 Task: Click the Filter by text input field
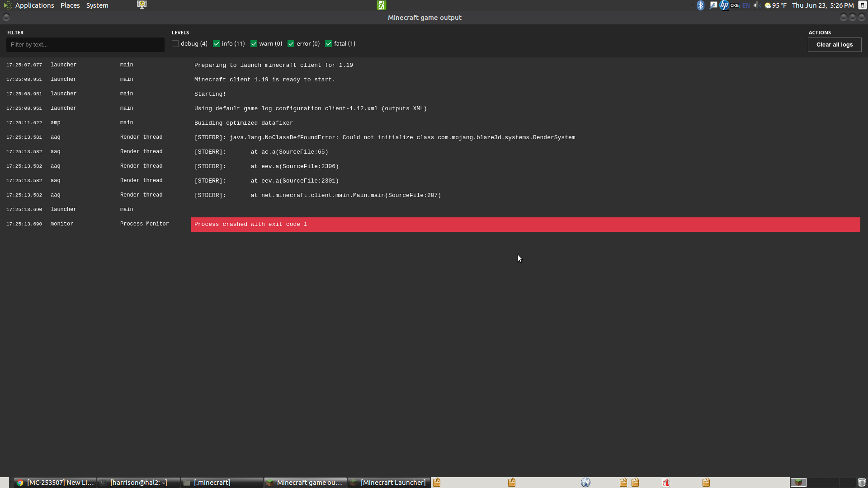[x=85, y=45]
